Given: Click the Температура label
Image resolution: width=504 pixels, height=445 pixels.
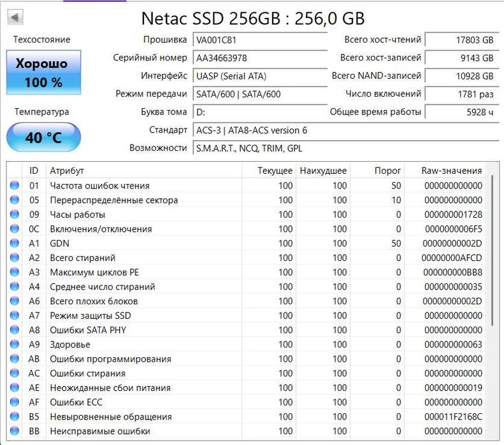Looking at the screenshot, I should click(42, 112).
